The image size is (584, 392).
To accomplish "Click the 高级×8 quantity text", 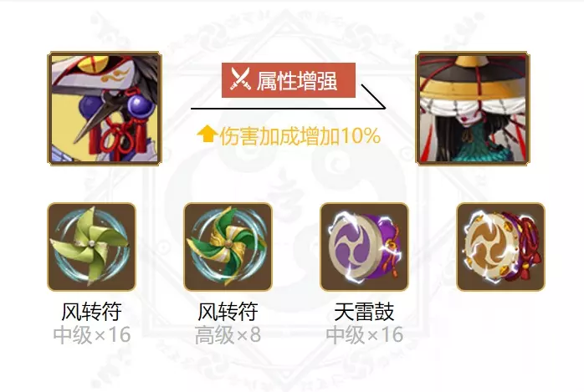I will [228, 334].
